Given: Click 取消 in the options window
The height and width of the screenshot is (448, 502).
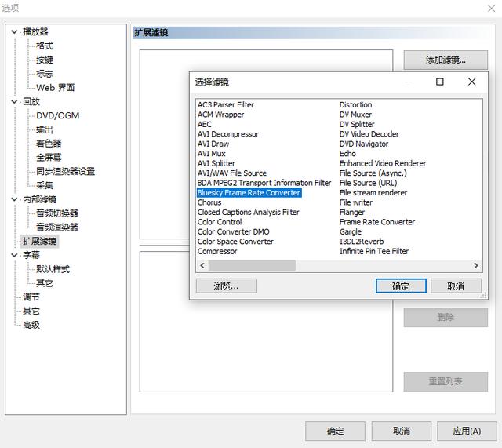Looking at the screenshot, I should (x=401, y=431).
